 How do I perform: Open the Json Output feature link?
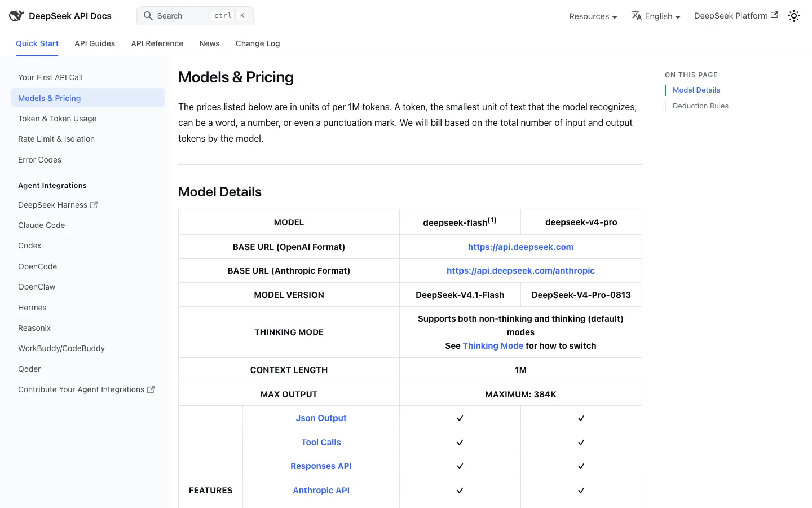tap(321, 418)
